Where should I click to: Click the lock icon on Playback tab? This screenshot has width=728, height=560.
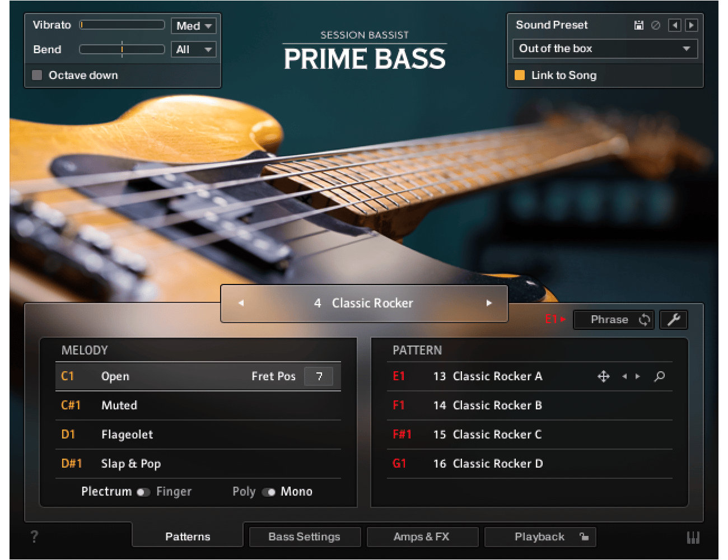tap(584, 536)
